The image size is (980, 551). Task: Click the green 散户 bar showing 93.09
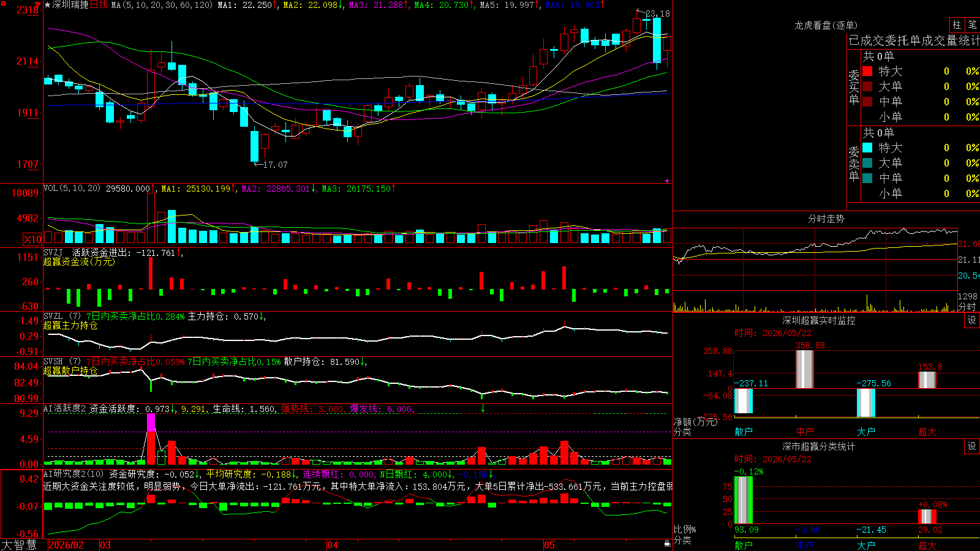[x=744, y=500]
